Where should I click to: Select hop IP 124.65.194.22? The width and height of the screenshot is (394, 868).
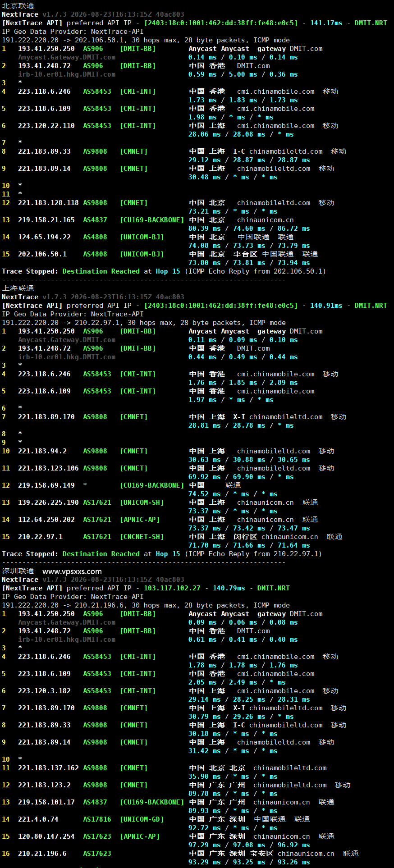point(44,237)
